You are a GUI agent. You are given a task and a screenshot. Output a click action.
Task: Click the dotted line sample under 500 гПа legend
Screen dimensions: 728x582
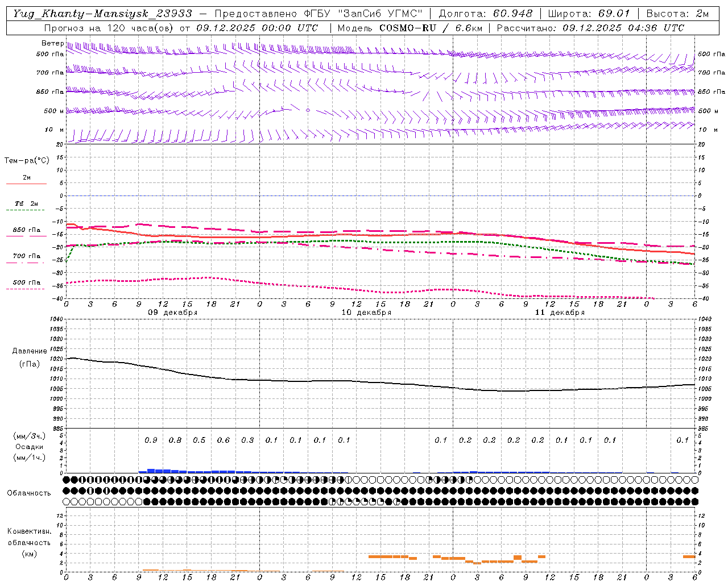(26, 289)
